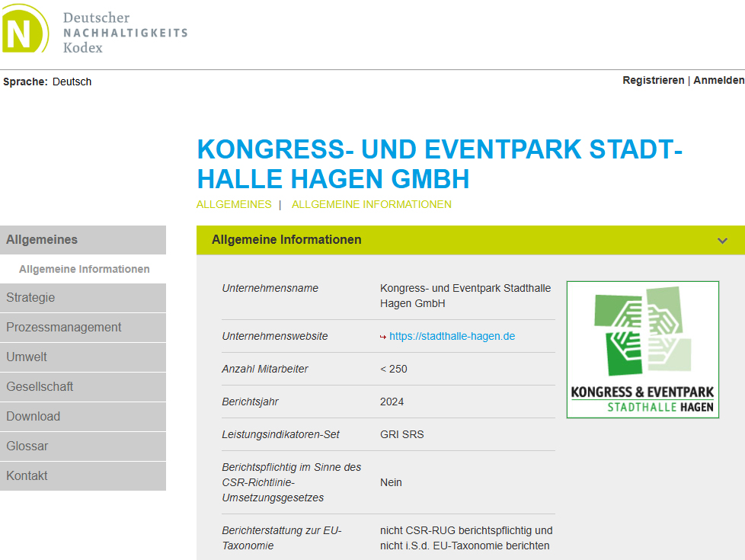Collapse the Allgemeine Informationen chevron
Image resolution: width=745 pixels, height=560 pixels.
[x=722, y=241]
